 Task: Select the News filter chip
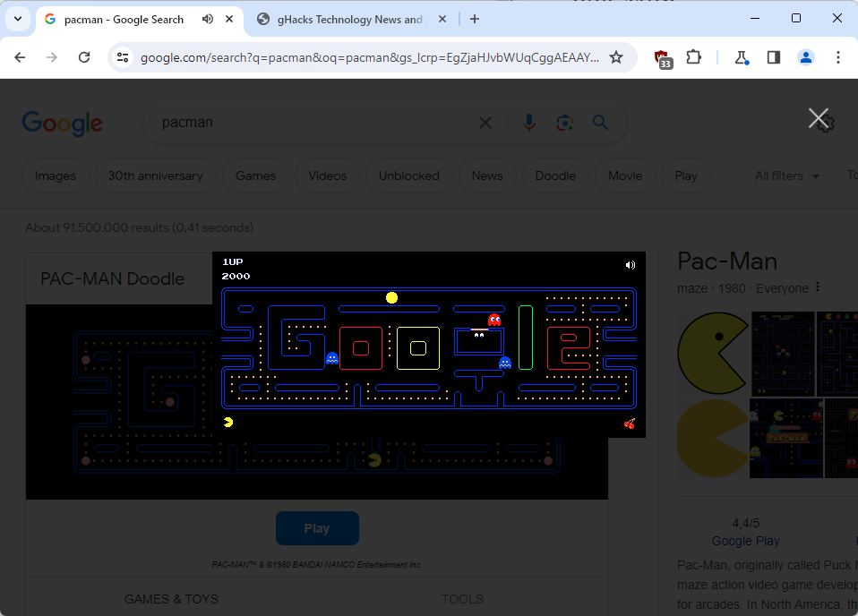487,175
